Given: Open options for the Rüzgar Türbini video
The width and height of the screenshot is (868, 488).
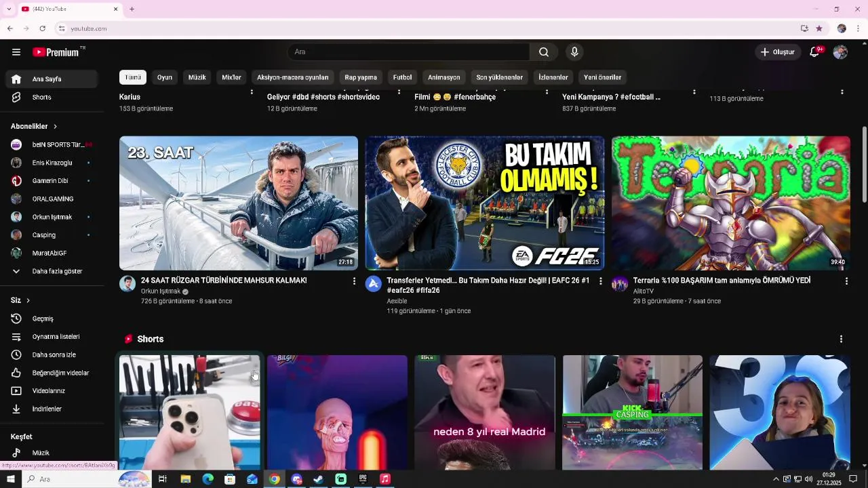Looking at the screenshot, I should coord(354,281).
